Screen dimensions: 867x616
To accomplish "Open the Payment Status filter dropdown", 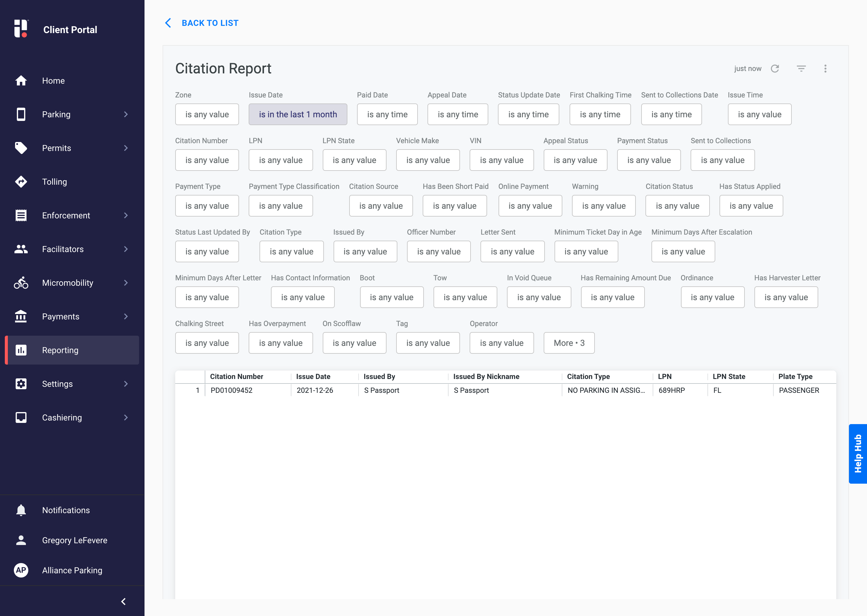I will [x=649, y=160].
